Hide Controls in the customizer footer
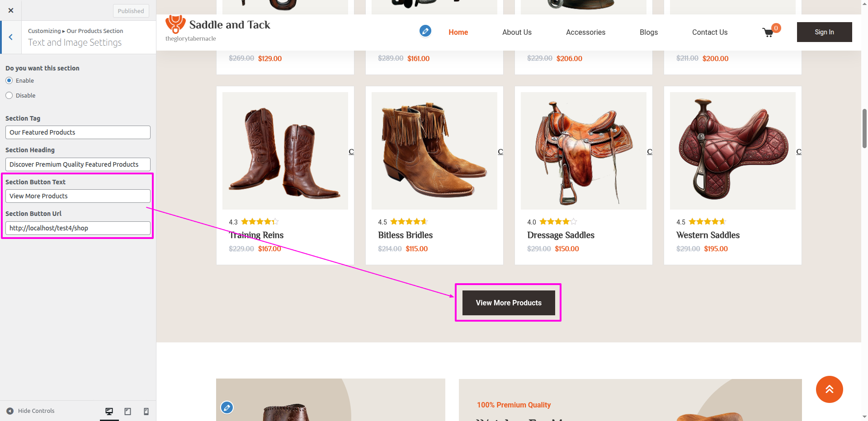The width and height of the screenshot is (868, 421). 31,411
